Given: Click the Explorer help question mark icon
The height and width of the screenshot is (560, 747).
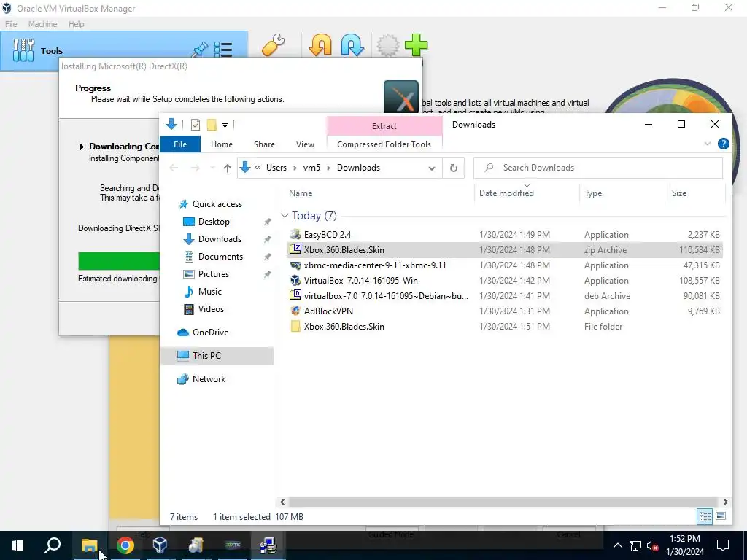Looking at the screenshot, I should coord(723,144).
